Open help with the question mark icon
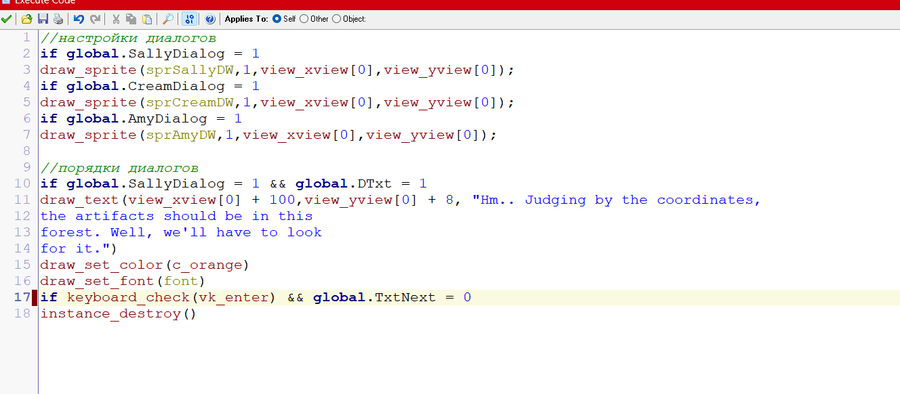This screenshot has width=900, height=394. (x=210, y=19)
